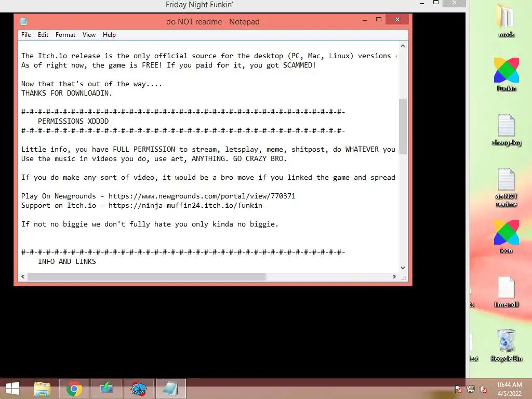
Task: Switch to Friday Night Funkin' taskbar icon
Action: 139,389
